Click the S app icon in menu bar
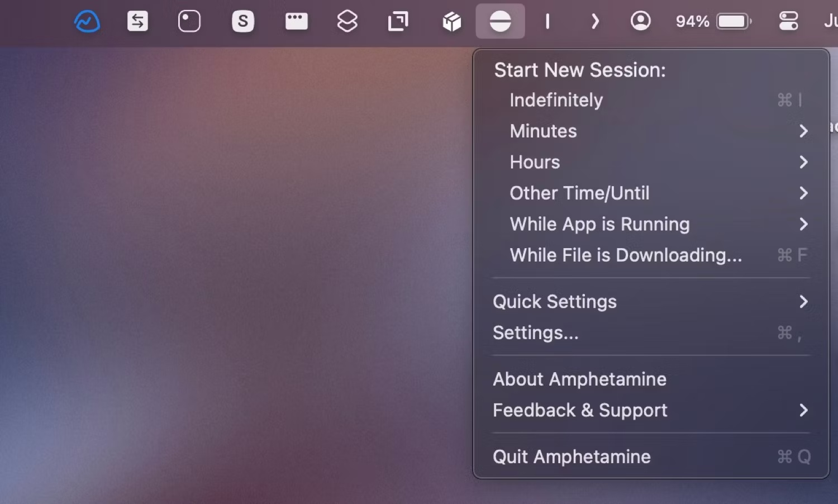This screenshot has height=504, width=838. coord(242,21)
